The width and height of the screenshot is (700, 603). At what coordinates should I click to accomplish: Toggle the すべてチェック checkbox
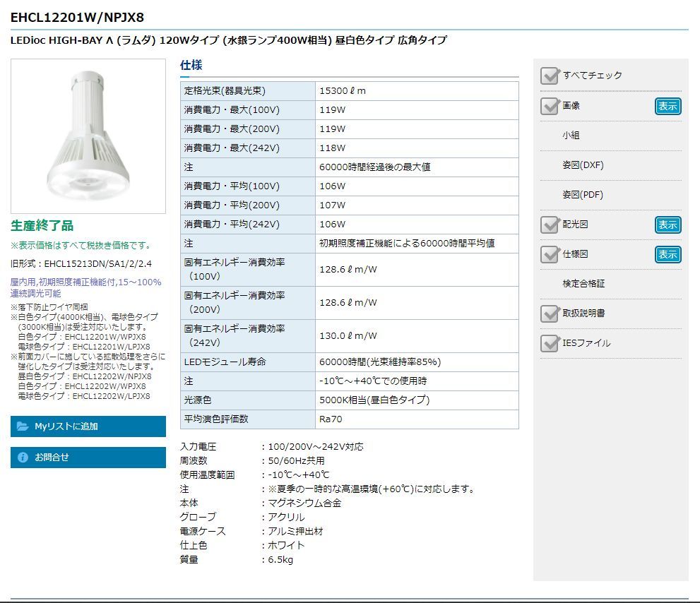[549, 76]
